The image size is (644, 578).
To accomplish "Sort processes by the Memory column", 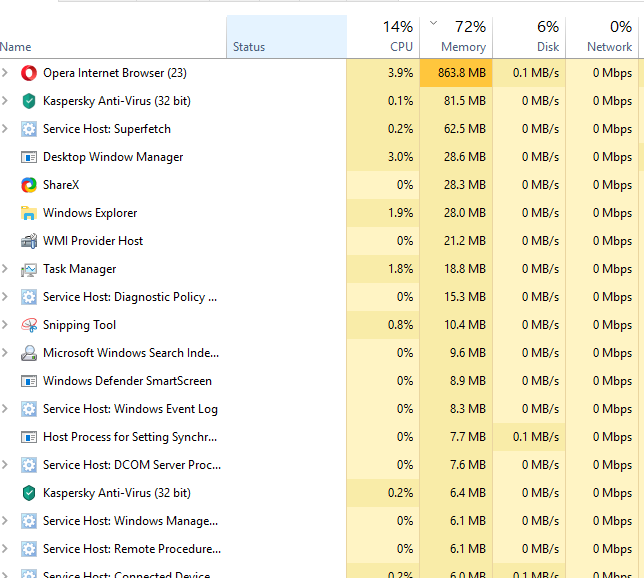I will 456,36.
